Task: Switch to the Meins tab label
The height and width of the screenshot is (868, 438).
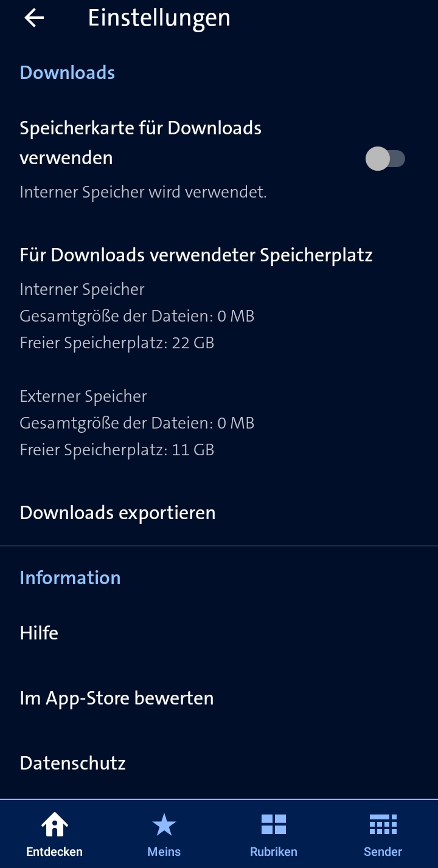Action: (x=164, y=851)
